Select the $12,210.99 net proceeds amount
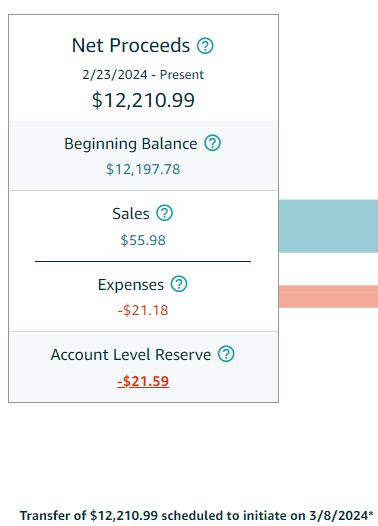The image size is (378, 526). click(x=143, y=100)
